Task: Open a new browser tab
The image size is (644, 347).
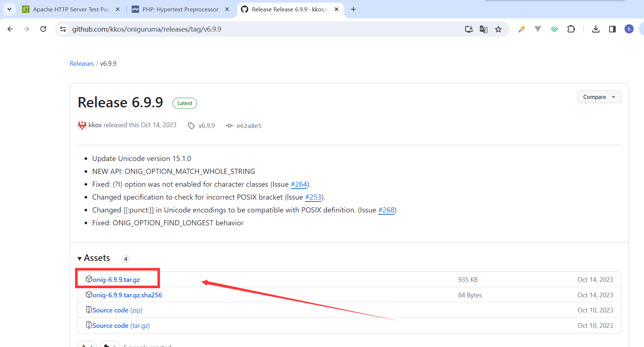Action: [x=353, y=9]
